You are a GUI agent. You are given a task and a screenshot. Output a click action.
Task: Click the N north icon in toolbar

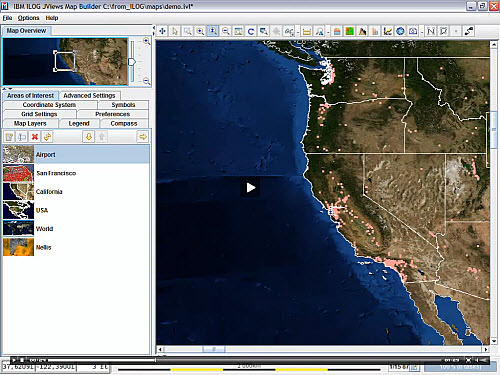tap(431, 31)
